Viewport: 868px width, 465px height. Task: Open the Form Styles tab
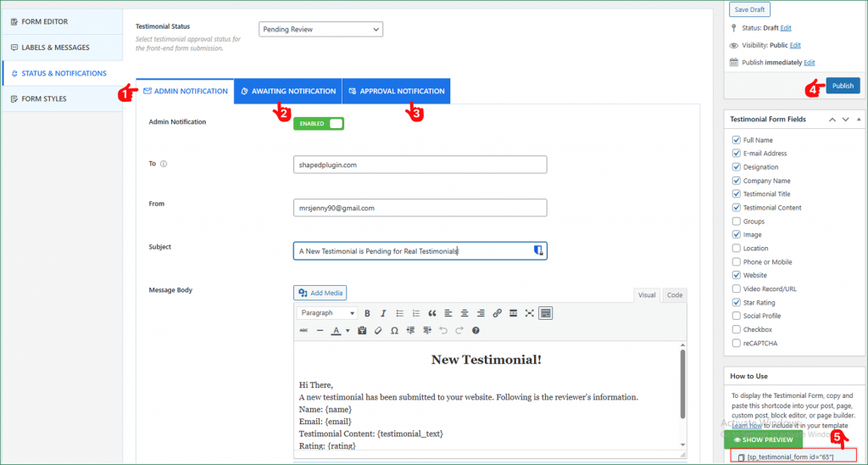[x=62, y=98]
